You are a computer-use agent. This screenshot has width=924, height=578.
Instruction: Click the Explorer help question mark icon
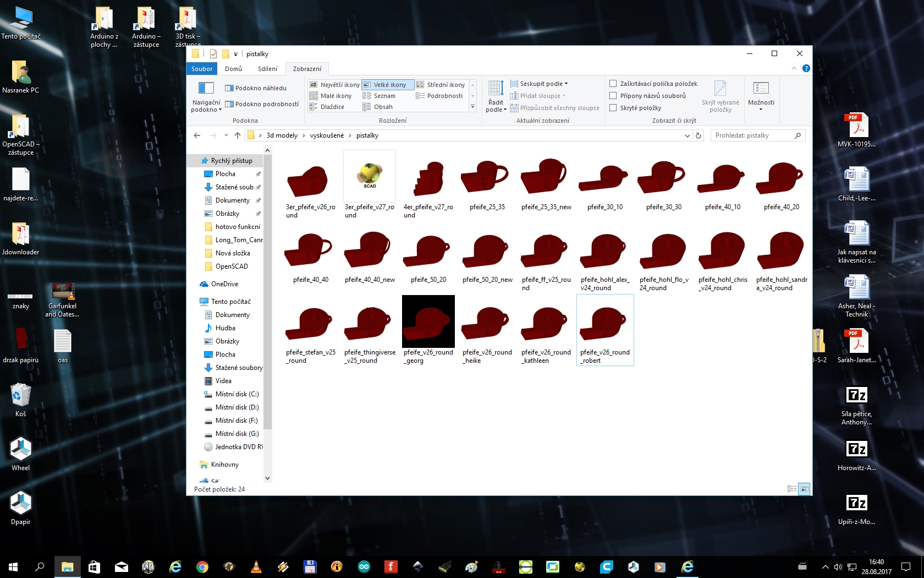[806, 68]
